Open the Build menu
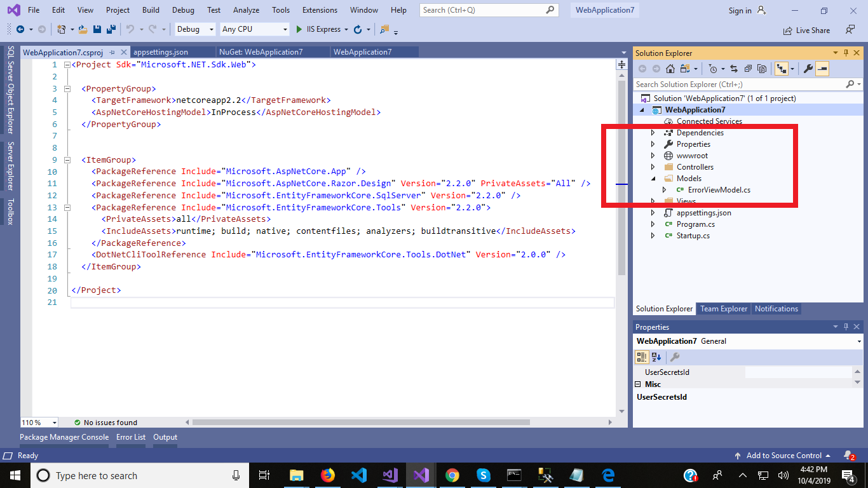The height and width of the screenshot is (488, 868). coord(151,10)
